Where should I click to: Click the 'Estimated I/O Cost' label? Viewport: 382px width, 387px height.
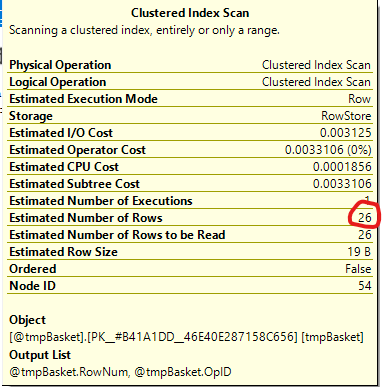click(x=61, y=133)
